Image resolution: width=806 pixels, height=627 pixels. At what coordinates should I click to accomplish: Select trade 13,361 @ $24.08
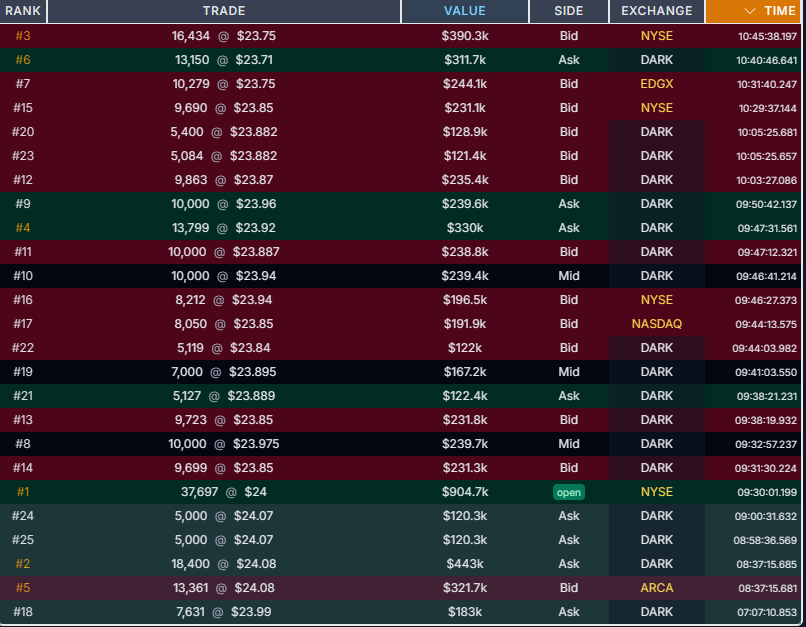click(x=224, y=587)
